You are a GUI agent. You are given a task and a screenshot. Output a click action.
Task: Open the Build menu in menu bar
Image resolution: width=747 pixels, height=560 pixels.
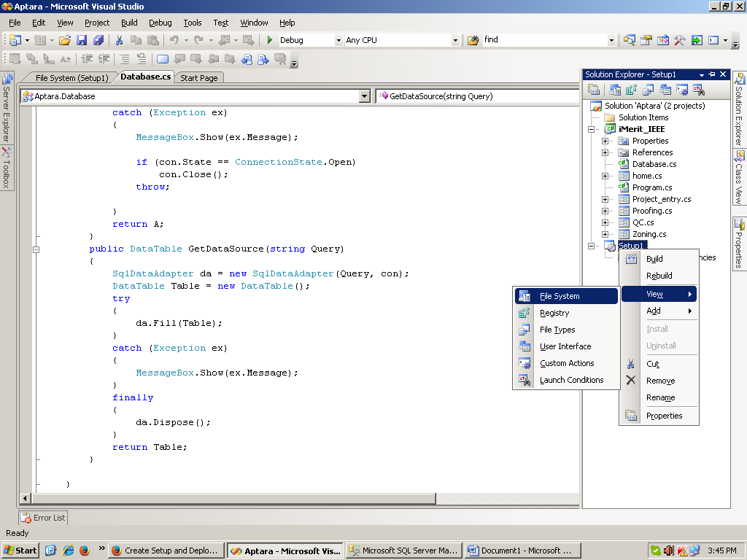(129, 23)
